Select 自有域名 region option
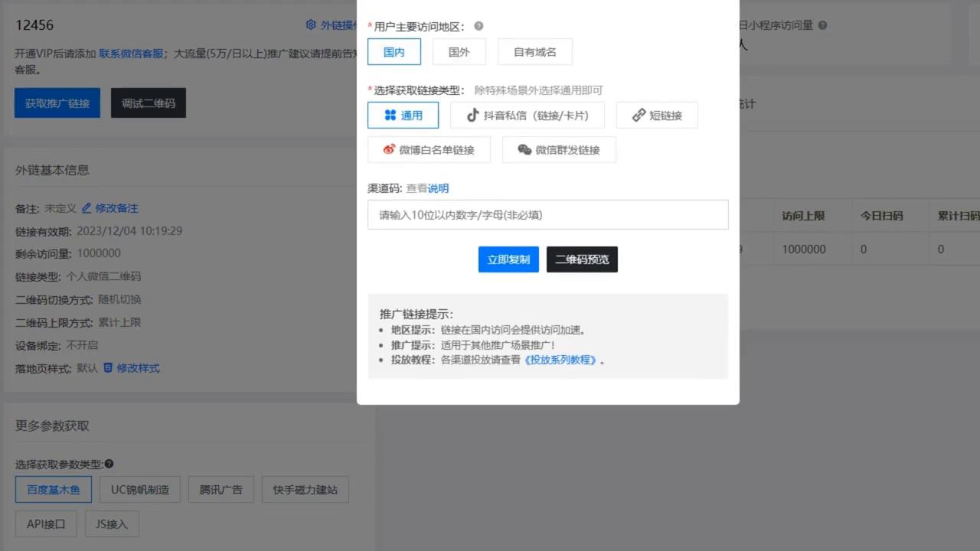 point(534,52)
